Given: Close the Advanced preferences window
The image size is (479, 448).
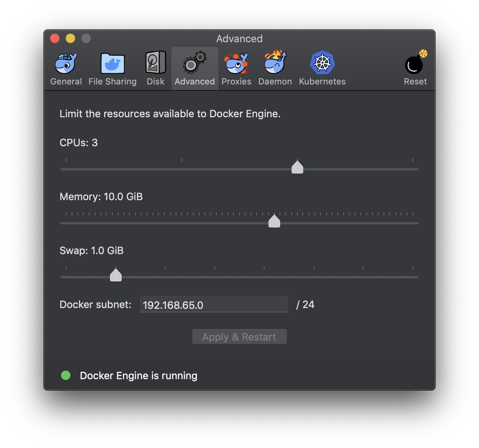Looking at the screenshot, I should click(55, 38).
